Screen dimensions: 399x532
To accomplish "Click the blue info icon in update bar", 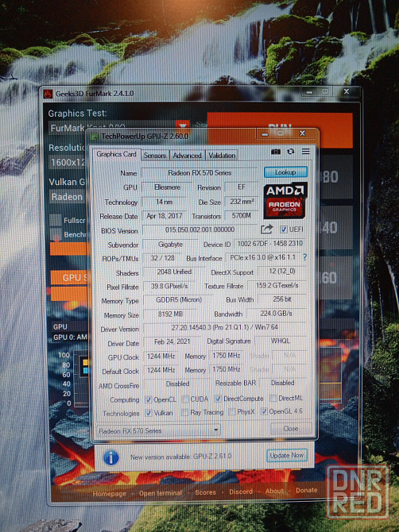I will pyautogui.click(x=111, y=457).
